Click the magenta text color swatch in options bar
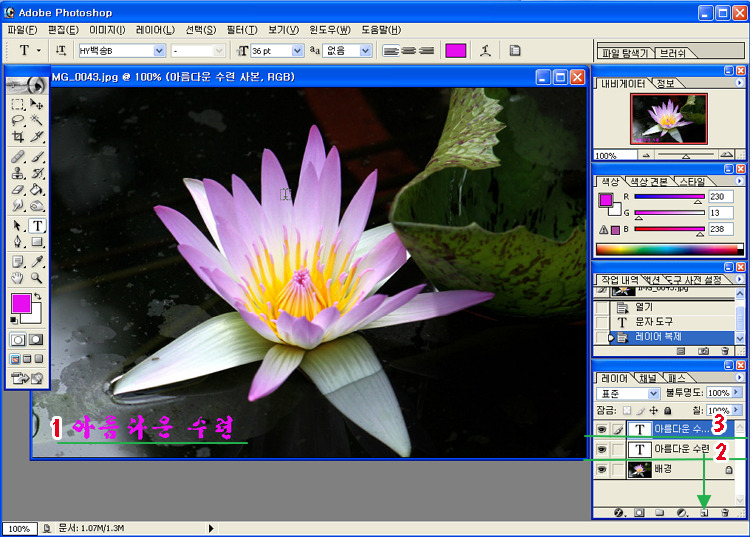This screenshot has width=750, height=537. 455,50
